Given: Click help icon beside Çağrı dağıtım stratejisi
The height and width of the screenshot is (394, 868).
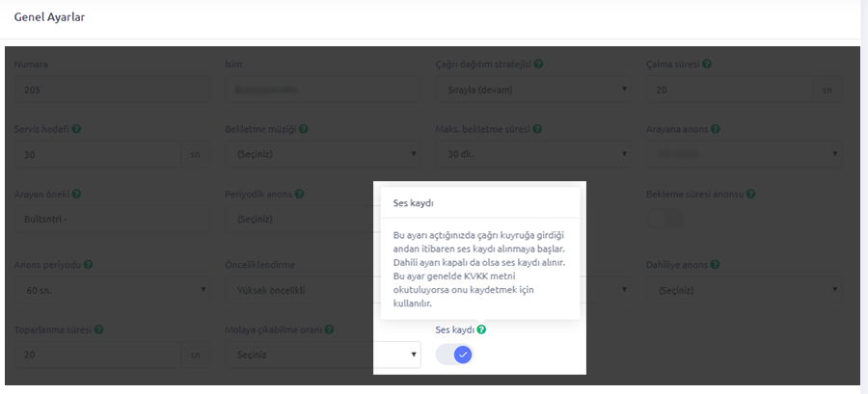Looking at the screenshot, I should (538, 65).
